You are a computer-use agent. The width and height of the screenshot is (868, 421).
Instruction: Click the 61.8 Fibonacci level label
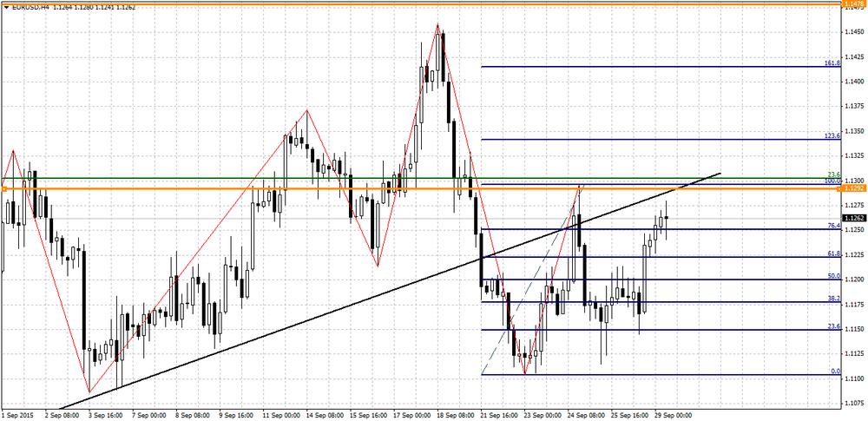point(834,253)
